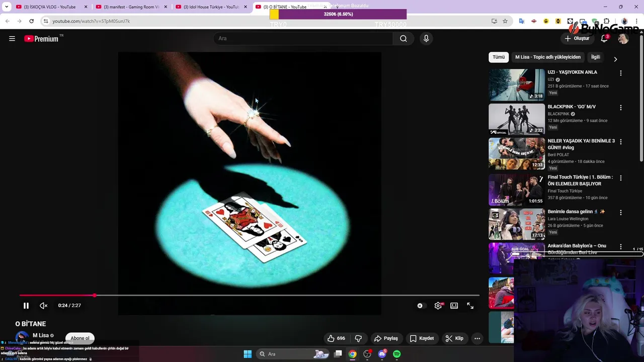Open more actions under the video
The image size is (644, 362).
point(477,338)
